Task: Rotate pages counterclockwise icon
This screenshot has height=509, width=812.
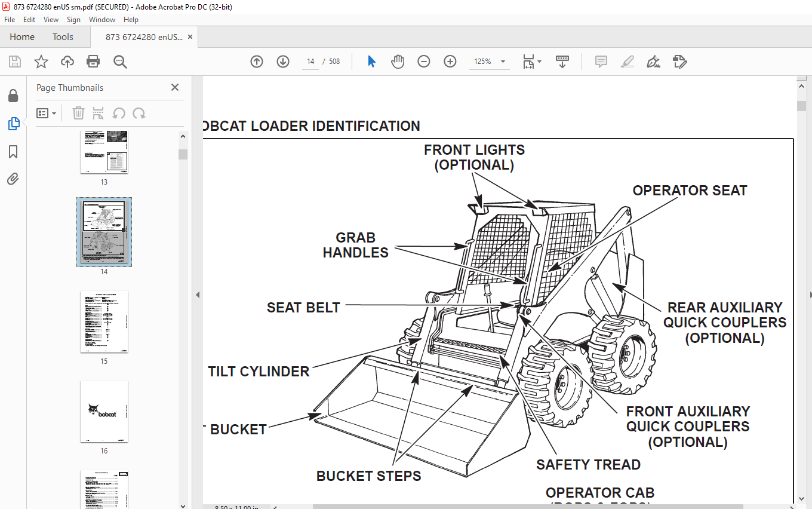Action: [x=119, y=114]
